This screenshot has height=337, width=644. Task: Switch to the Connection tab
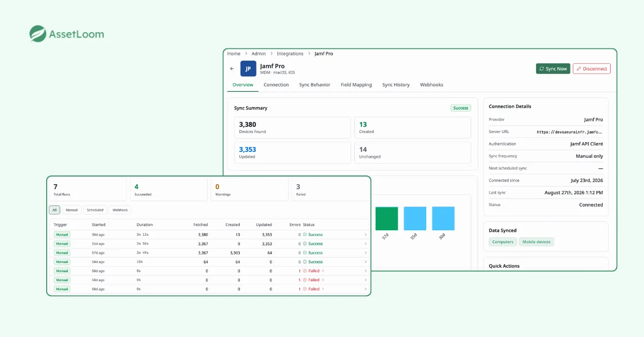[276, 85]
